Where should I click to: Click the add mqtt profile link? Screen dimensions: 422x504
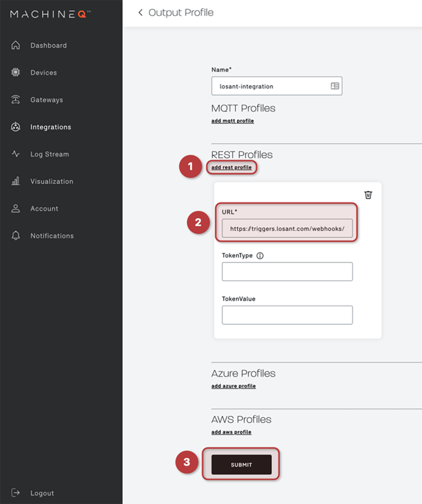click(x=232, y=120)
